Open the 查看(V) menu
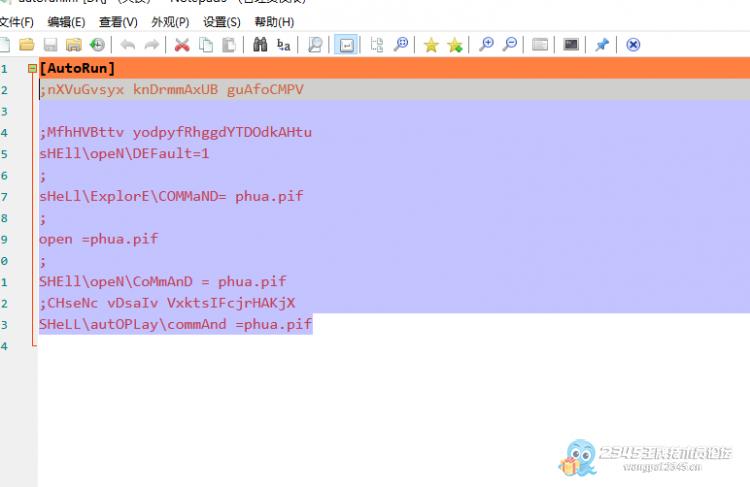 [x=118, y=22]
